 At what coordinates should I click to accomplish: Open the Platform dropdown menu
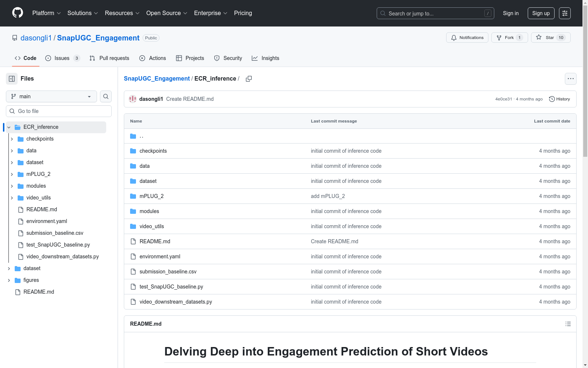pos(47,13)
